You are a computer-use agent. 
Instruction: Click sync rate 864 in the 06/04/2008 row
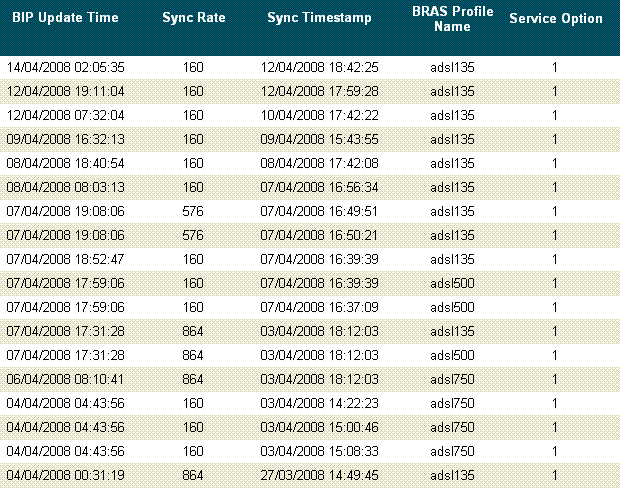[x=193, y=379]
